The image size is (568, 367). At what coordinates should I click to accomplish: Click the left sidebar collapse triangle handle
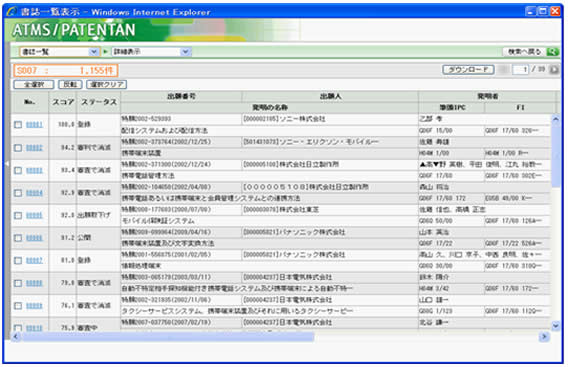pos(7,164)
